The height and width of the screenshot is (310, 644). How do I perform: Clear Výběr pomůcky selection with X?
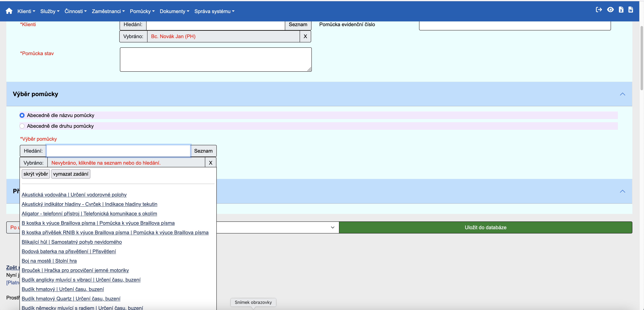click(x=211, y=163)
